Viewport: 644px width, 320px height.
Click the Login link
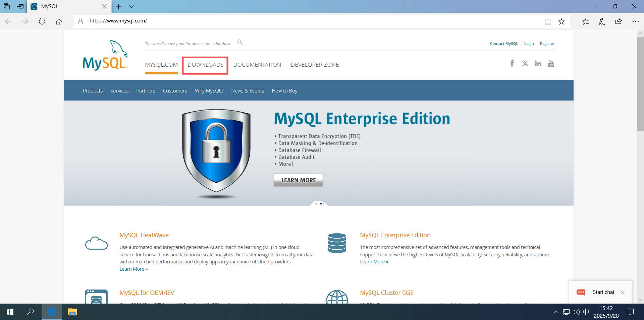(x=529, y=44)
